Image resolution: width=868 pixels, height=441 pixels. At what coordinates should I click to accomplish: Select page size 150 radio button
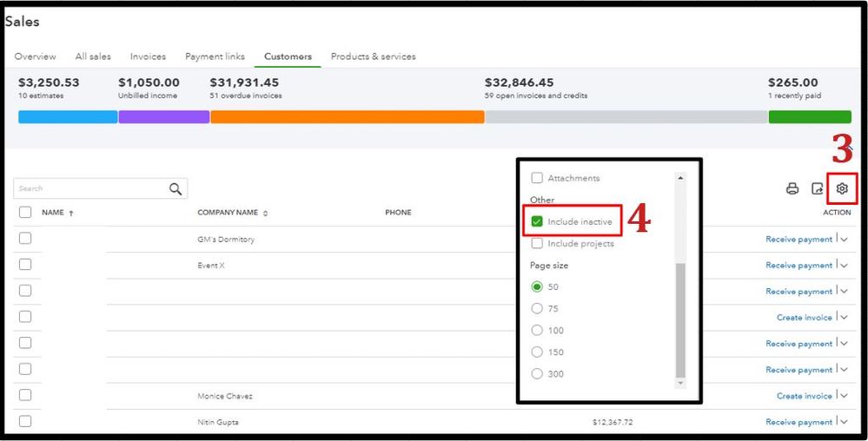(x=536, y=352)
